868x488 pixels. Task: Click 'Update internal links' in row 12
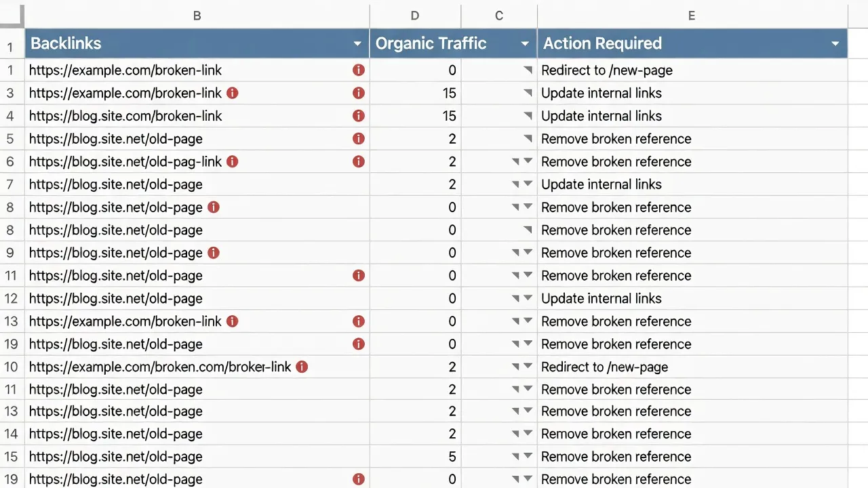601,298
